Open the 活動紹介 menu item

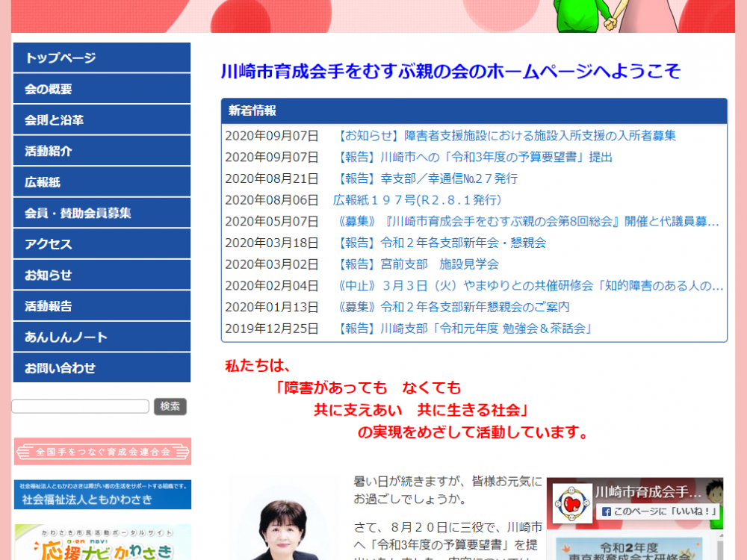pos(102,151)
